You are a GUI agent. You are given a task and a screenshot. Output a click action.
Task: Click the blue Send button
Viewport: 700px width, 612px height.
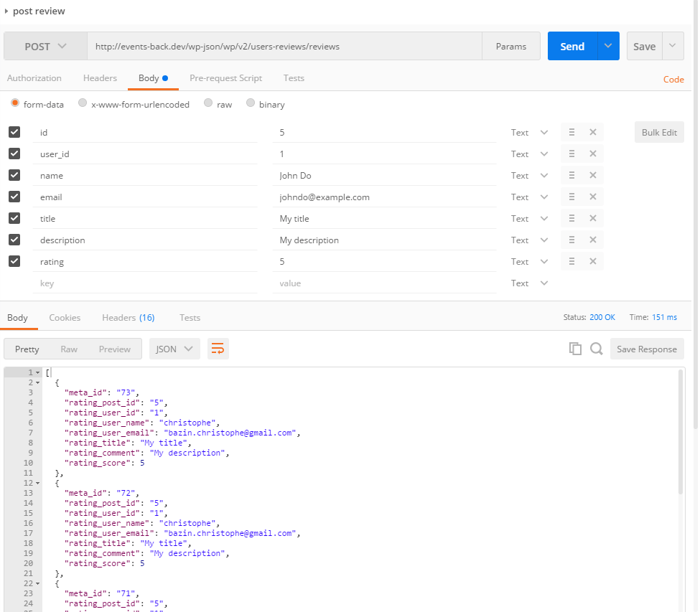tap(572, 46)
